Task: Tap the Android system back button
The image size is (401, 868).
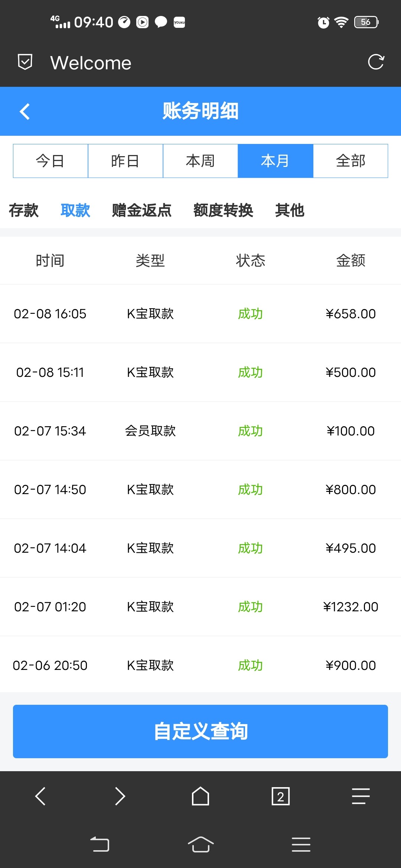Action: (100, 845)
